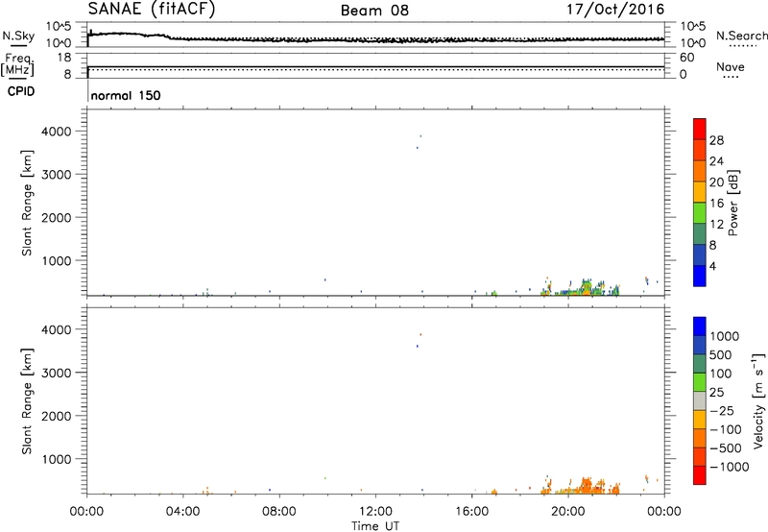Viewport: 768px width, 532px height.
Task: Click the gray -25 to 25 velocity band
Action: (x=700, y=400)
